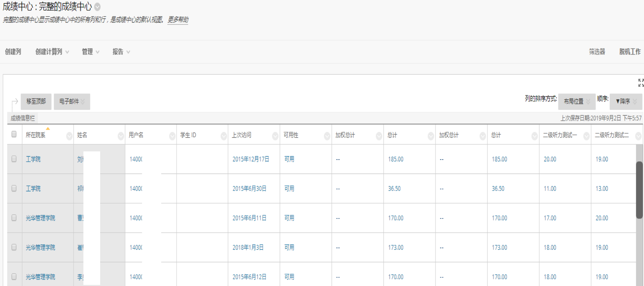Viewport: 644px width, 286px height.
Task: Open the options chevron beside the page title
Action: [97, 7]
